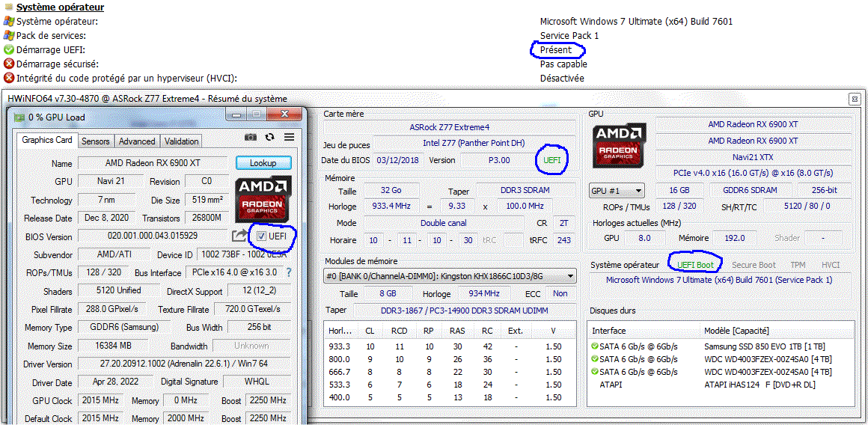
Task: Close the GPU-Z window
Action: tap(286, 115)
